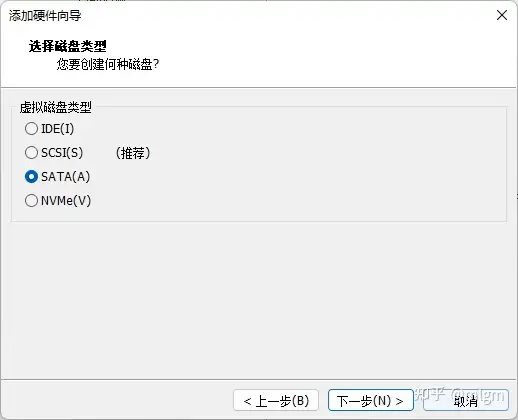
Task: Select the IDE(I) radio button
Action: 31,129
